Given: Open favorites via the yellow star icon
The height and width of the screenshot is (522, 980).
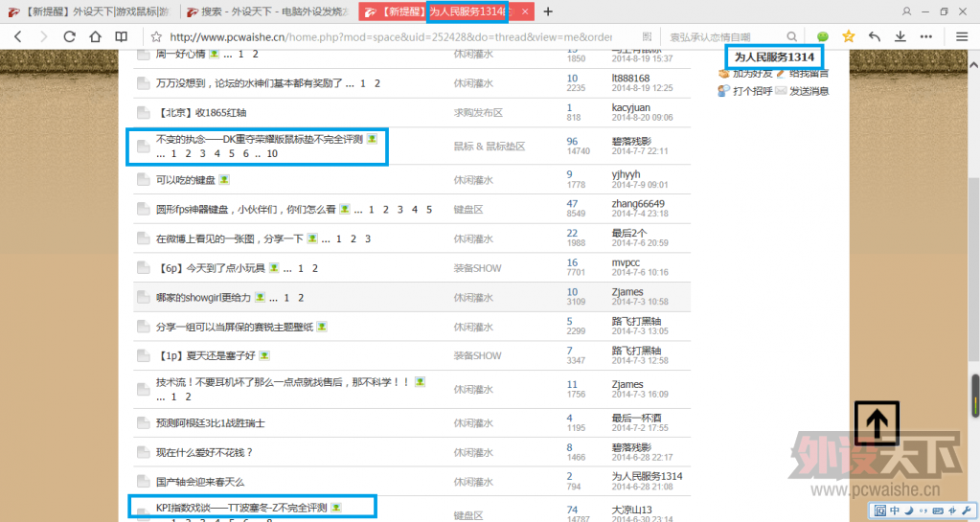Looking at the screenshot, I should 848,37.
